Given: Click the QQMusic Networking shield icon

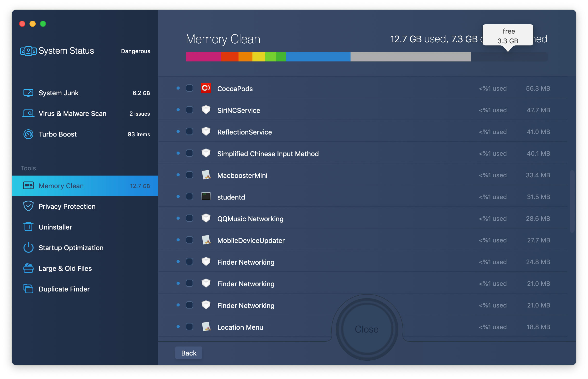Looking at the screenshot, I should [206, 218].
